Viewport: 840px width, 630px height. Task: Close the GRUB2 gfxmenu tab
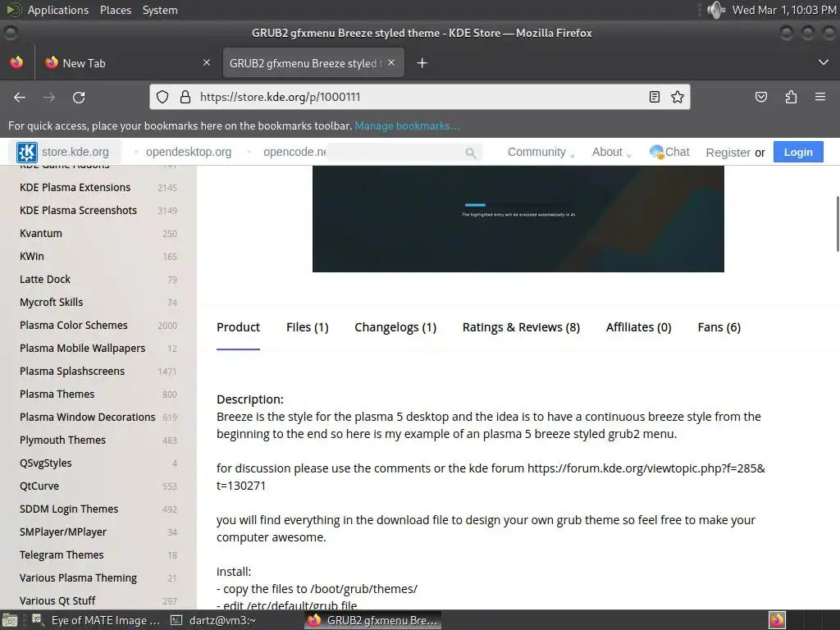391,62
